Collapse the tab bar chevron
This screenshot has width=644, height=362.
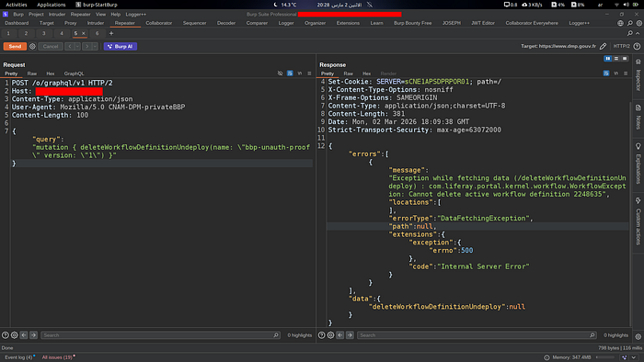[638, 33]
